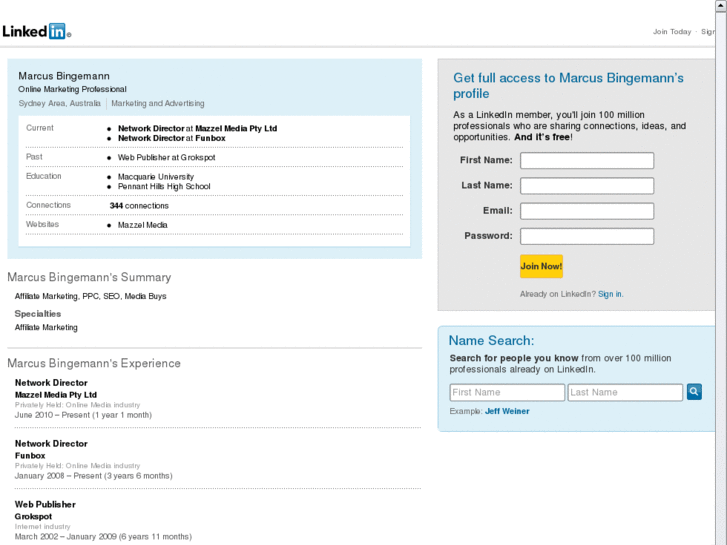Click the name search magnifier button
727x545 pixels.
[694, 392]
